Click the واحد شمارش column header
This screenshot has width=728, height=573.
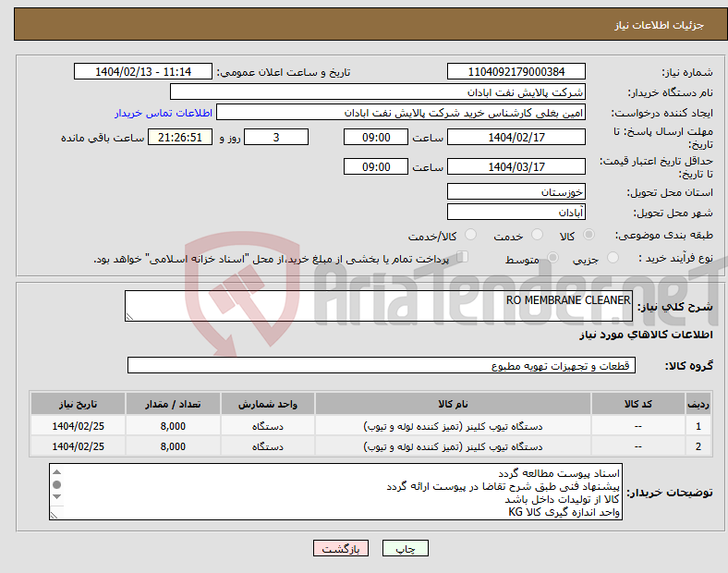268,404
